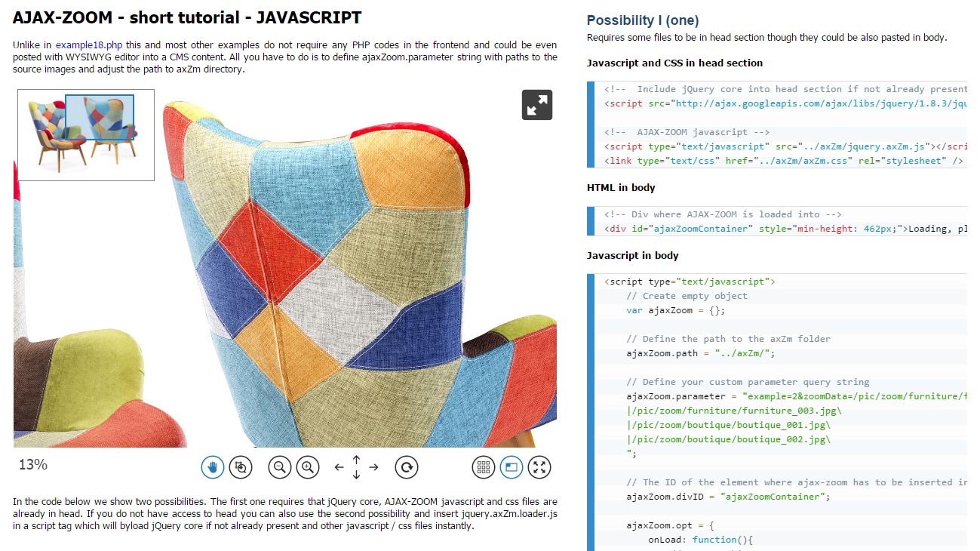Screen dimensions: 980x551
Task: Click the ajaxZoom.parameter code line
Action: point(796,396)
